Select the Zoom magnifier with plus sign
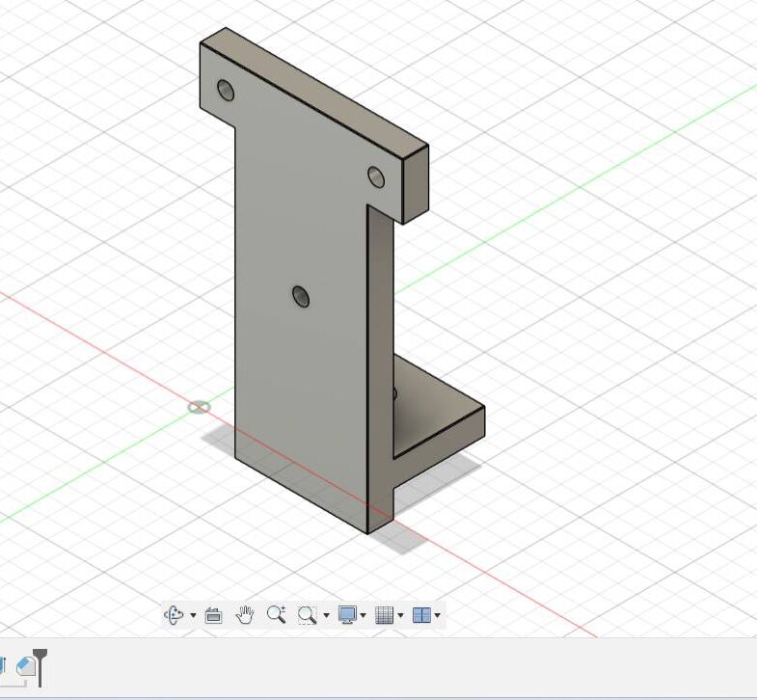Image resolution: width=757 pixels, height=700 pixels. point(276,614)
